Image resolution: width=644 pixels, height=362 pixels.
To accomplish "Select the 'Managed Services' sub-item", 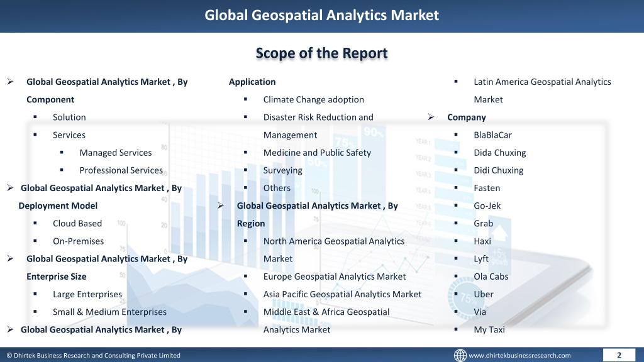I will pyautogui.click(x=116, y=153).
